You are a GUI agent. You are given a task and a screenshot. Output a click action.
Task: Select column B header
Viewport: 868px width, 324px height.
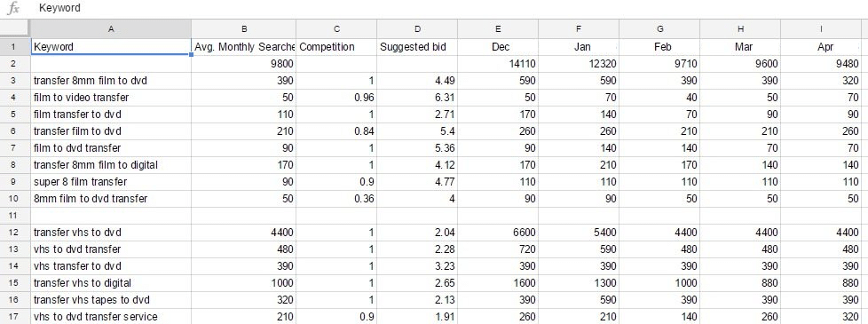(244, 28)
